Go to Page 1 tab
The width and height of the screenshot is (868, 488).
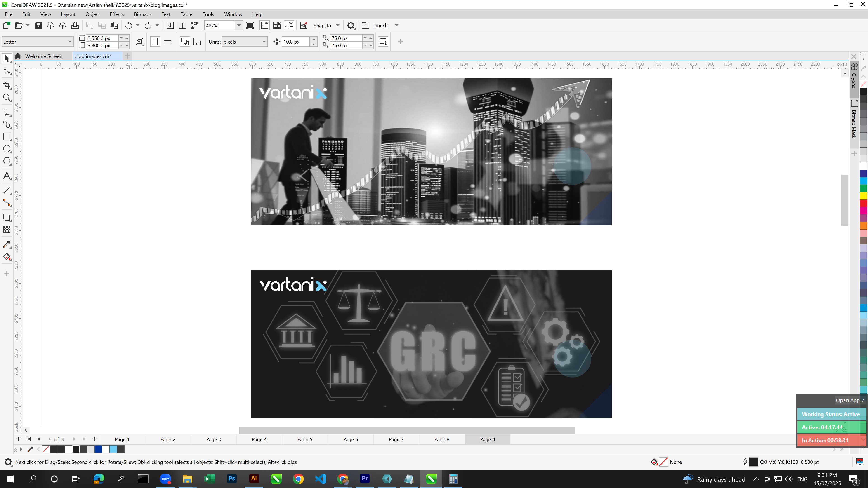[x=122, y=439]
